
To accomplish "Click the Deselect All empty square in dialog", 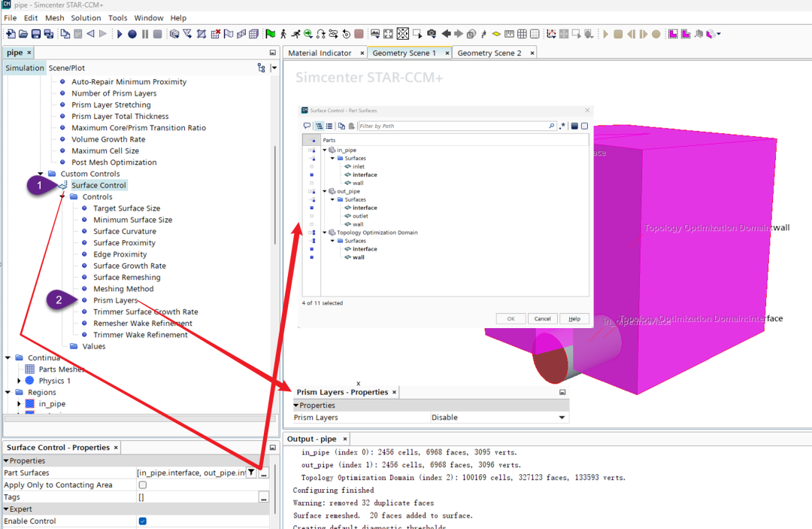I will pos(585,126).
